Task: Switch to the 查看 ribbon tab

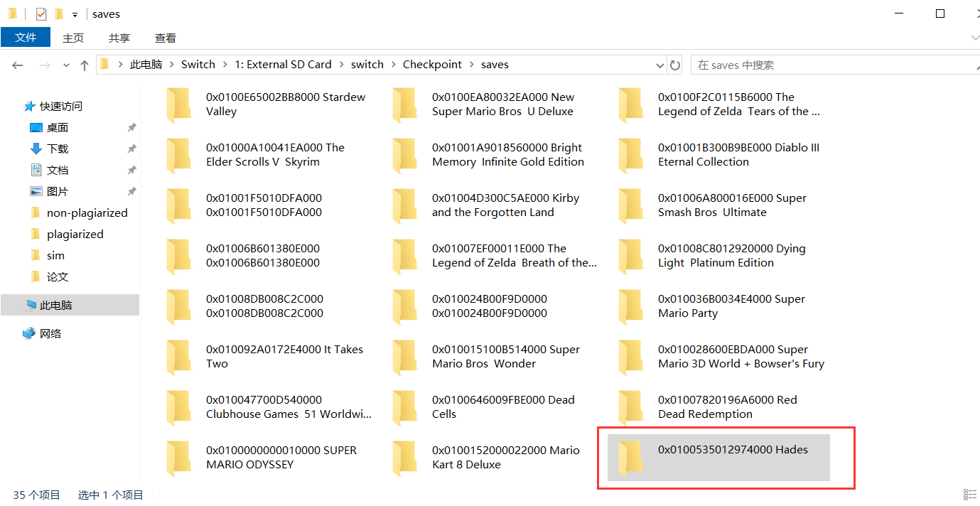Action: click(x=166, y=38)
